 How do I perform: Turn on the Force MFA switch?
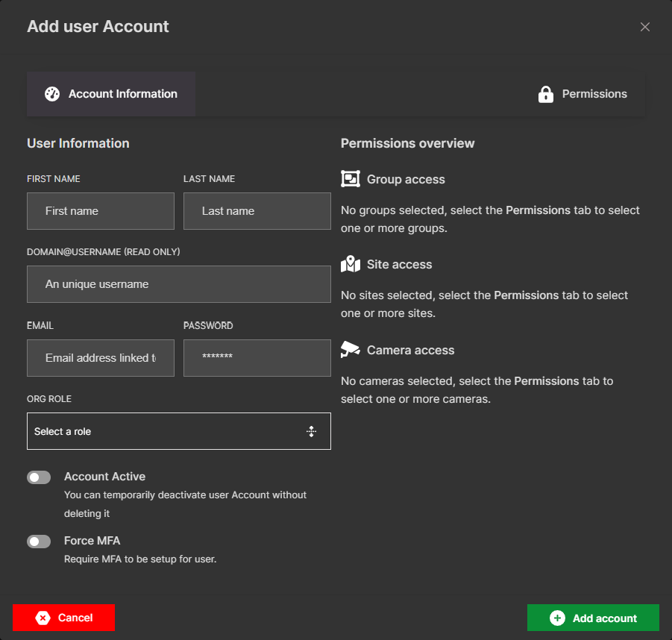(x=39, y=541)
